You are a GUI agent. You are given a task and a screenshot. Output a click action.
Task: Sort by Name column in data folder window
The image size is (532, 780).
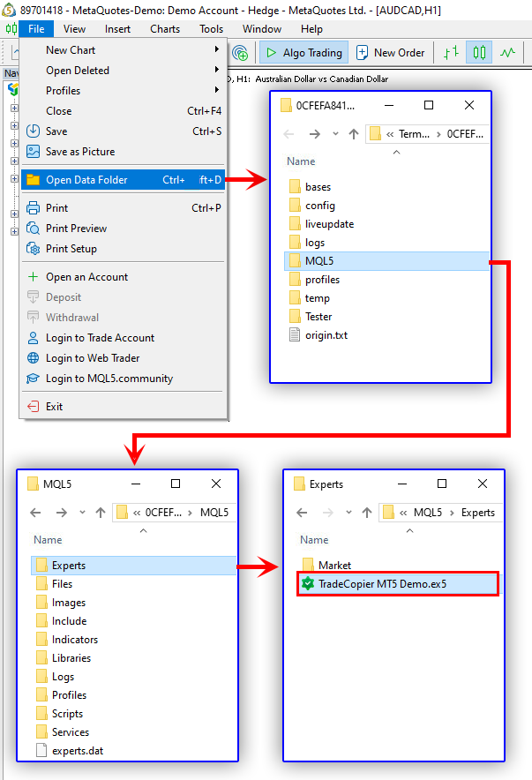[301, 161]
